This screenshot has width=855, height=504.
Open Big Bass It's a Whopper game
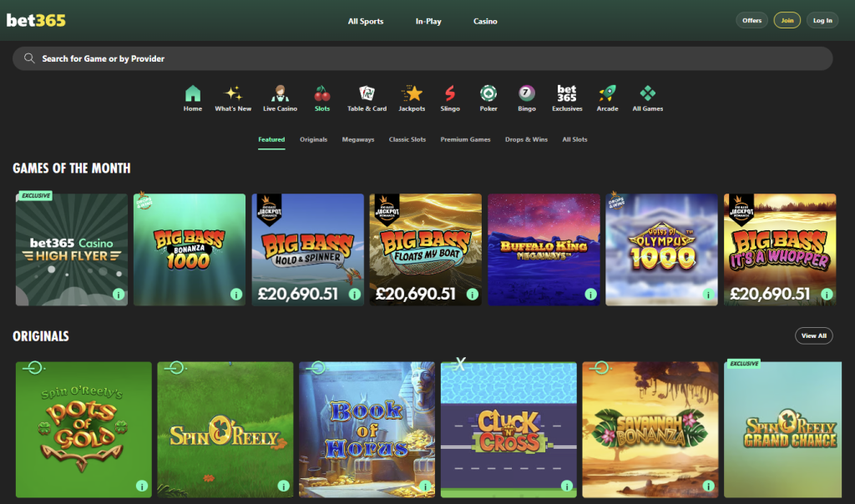pos(780,249)
